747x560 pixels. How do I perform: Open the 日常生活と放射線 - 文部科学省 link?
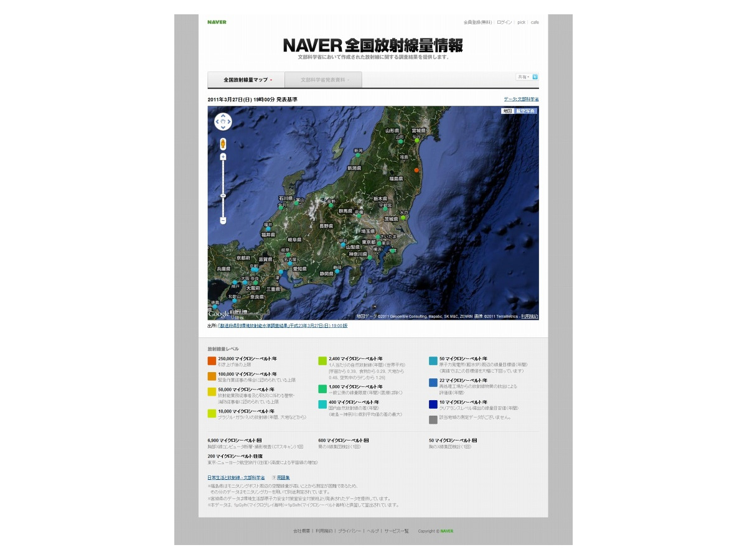click(236, 477)
